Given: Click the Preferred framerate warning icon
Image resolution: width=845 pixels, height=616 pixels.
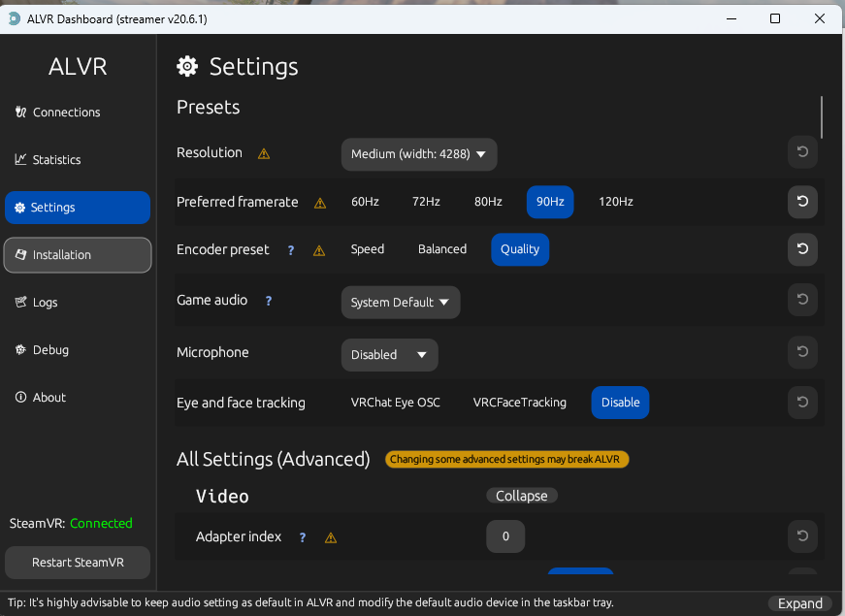Looking at the screenshot, I should (x=320, y=203).
